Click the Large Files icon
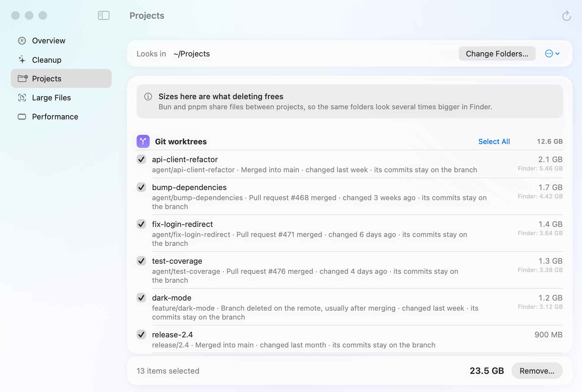This screenshot has height=392, width=582. coord(22,98)
